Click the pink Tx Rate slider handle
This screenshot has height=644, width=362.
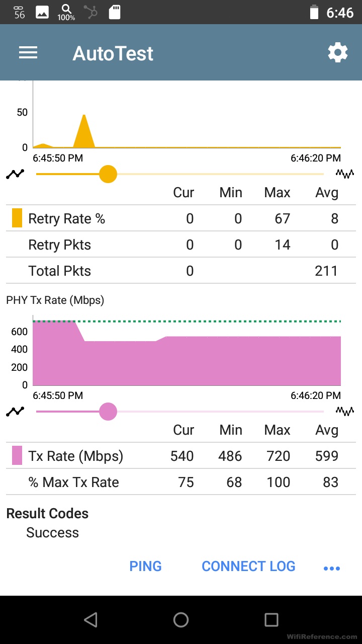point(108,412)
